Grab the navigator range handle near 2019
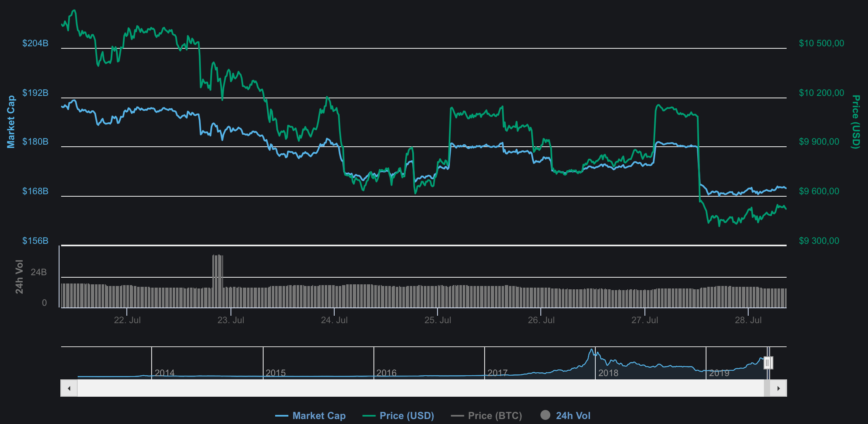 768,363
